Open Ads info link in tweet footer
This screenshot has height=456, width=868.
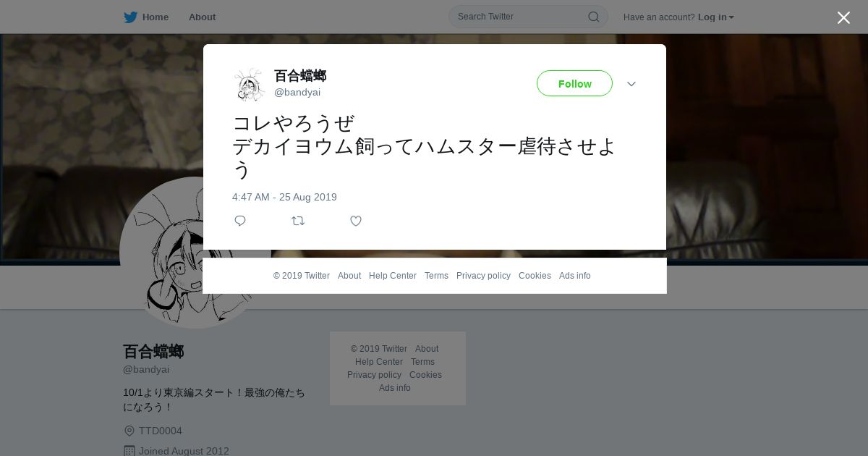click(575, 276)
